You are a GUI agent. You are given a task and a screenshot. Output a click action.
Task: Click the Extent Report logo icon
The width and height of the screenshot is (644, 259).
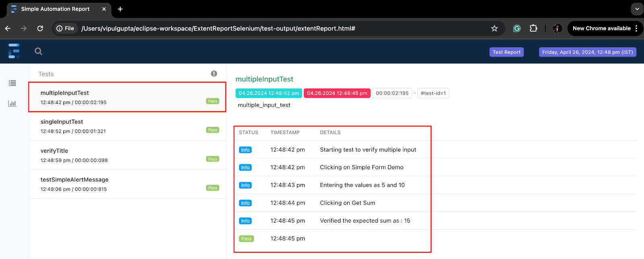point(14,51)
